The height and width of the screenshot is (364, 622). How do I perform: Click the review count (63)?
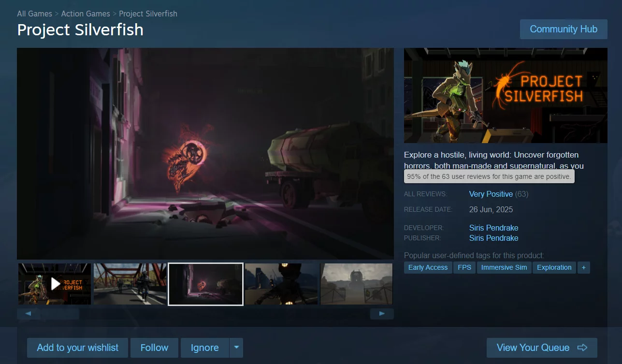pyautogui.click(x=522, y=194)
